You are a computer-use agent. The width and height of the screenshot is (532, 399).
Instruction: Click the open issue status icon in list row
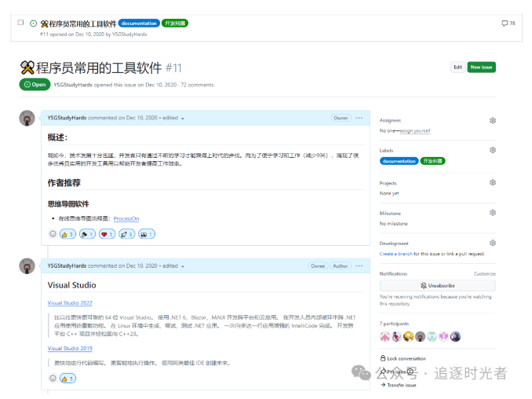point(33,24)
